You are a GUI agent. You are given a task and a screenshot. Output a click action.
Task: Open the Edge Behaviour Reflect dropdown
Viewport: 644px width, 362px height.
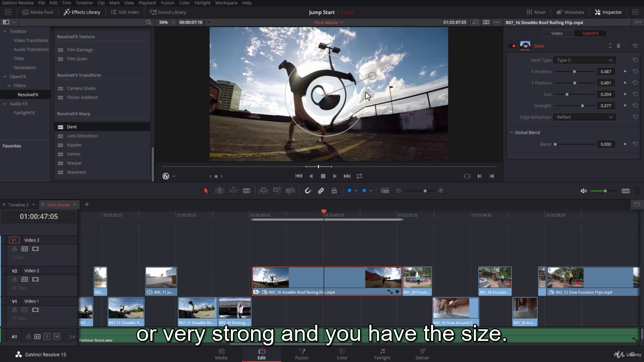click(x=584, y=117)
